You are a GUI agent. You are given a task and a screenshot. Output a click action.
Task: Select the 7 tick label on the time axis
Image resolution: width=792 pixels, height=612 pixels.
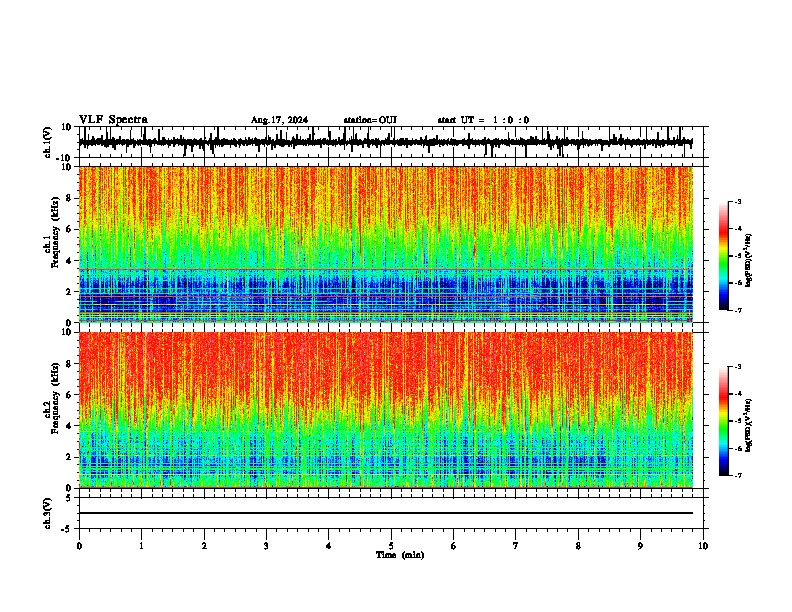click(x=516, y=546)
